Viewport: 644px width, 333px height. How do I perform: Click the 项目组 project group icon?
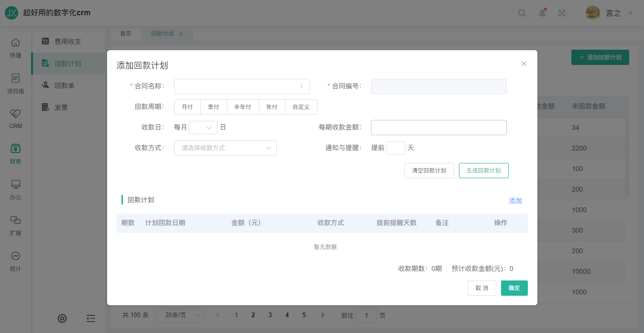pos(16,83)
